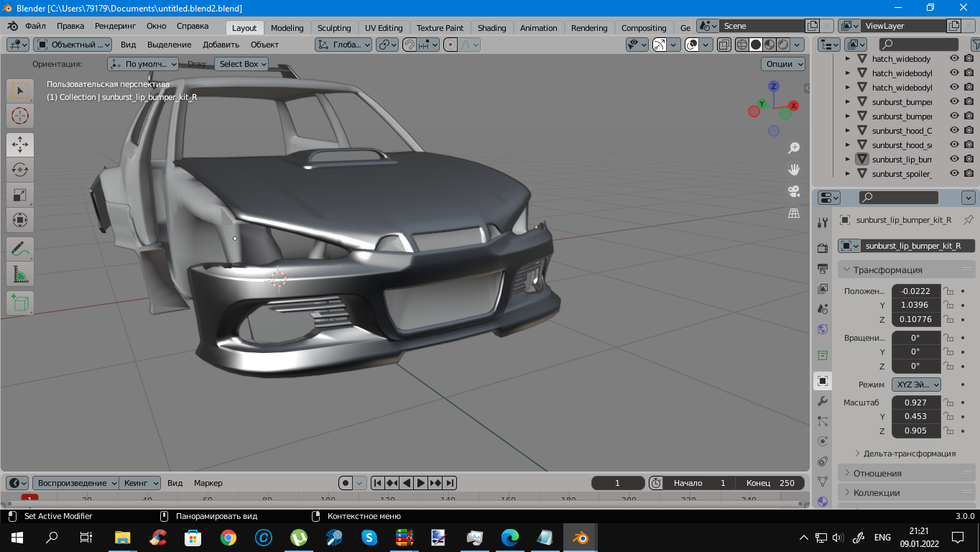
Task: Open the XYZ rotation mode dropdown
Action: tap(916, 385)
